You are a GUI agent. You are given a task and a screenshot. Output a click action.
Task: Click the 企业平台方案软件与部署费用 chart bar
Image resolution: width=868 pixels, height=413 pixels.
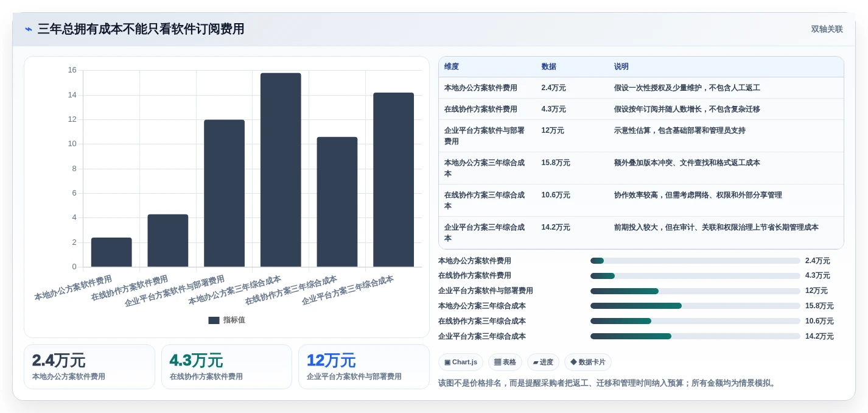pos(224,193)
